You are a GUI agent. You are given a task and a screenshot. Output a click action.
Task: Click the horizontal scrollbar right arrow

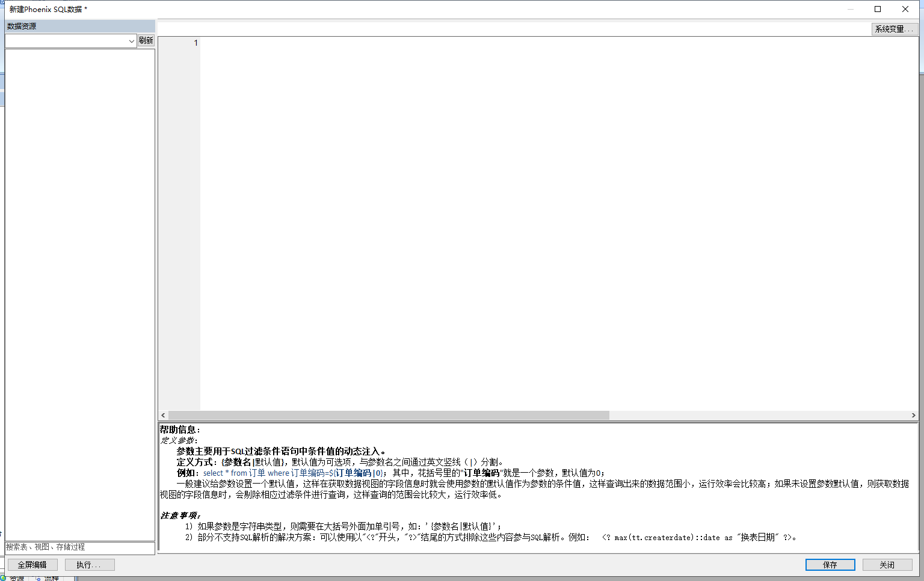point(913,416)
